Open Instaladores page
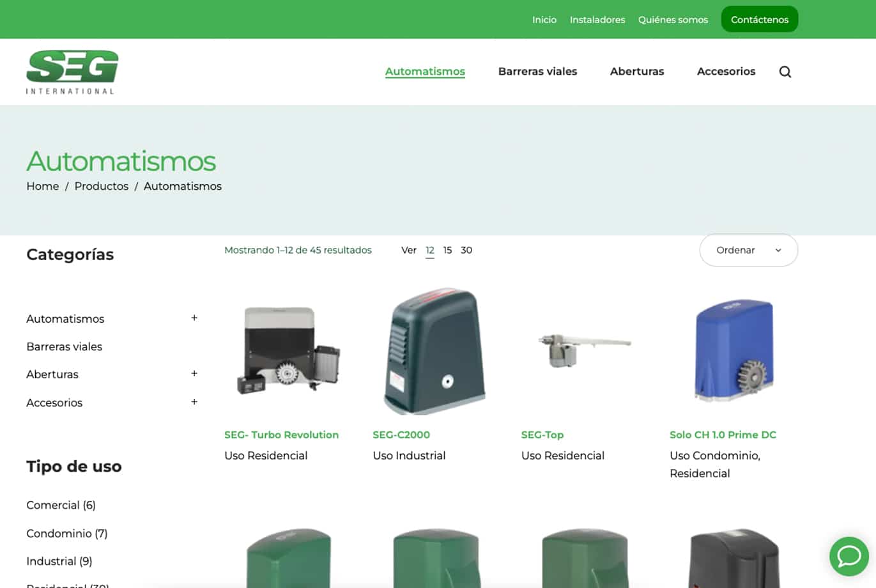 [x=597, y=20]
